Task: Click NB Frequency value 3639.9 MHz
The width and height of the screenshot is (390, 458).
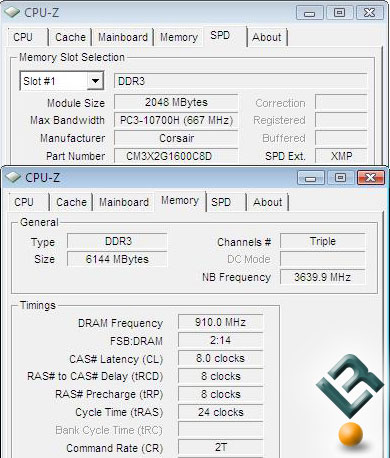Action: [x=323, y=277]
